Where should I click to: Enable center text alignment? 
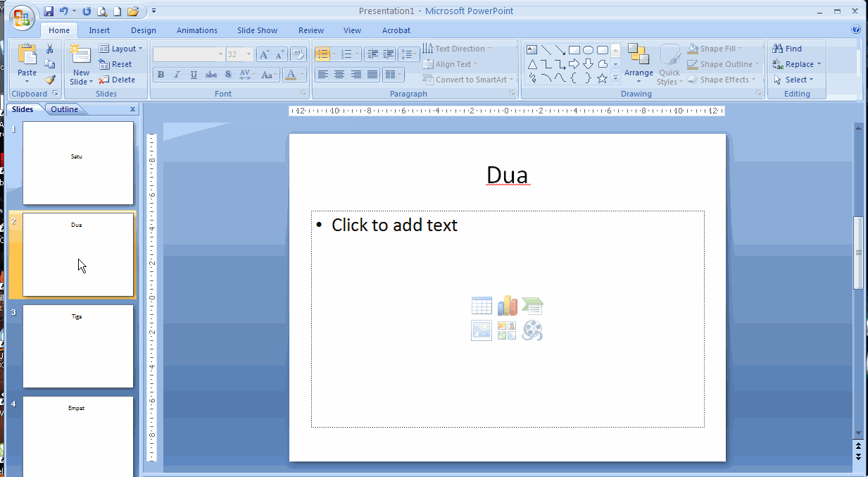[x=339, y=75]
